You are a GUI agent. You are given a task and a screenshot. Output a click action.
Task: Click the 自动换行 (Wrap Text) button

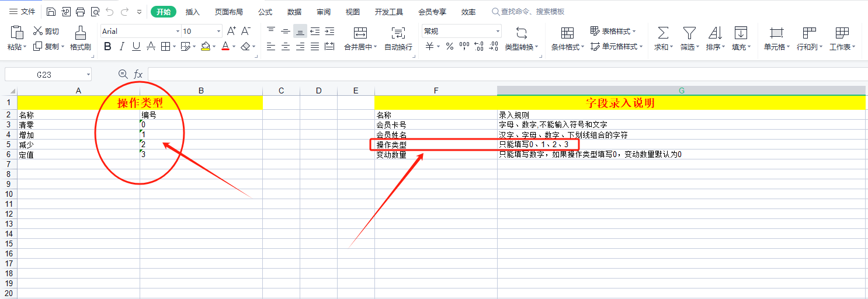pos(398,39)
